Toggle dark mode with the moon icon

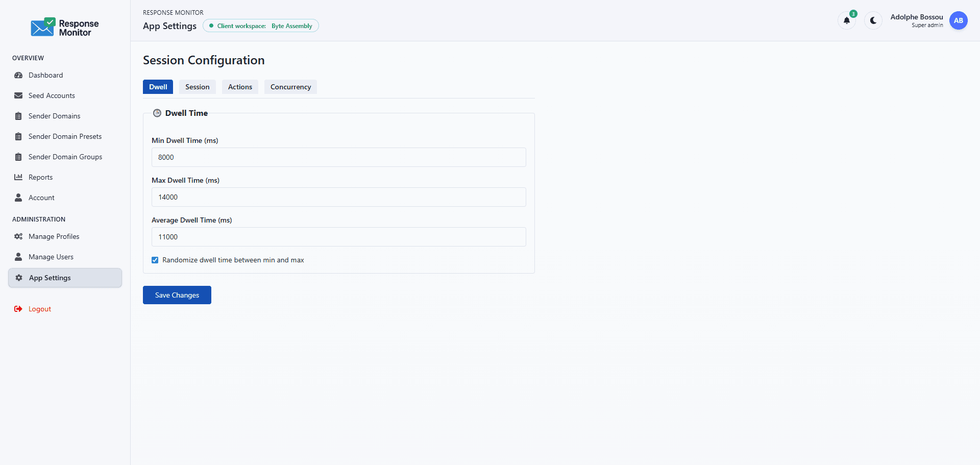pos(873,20)
